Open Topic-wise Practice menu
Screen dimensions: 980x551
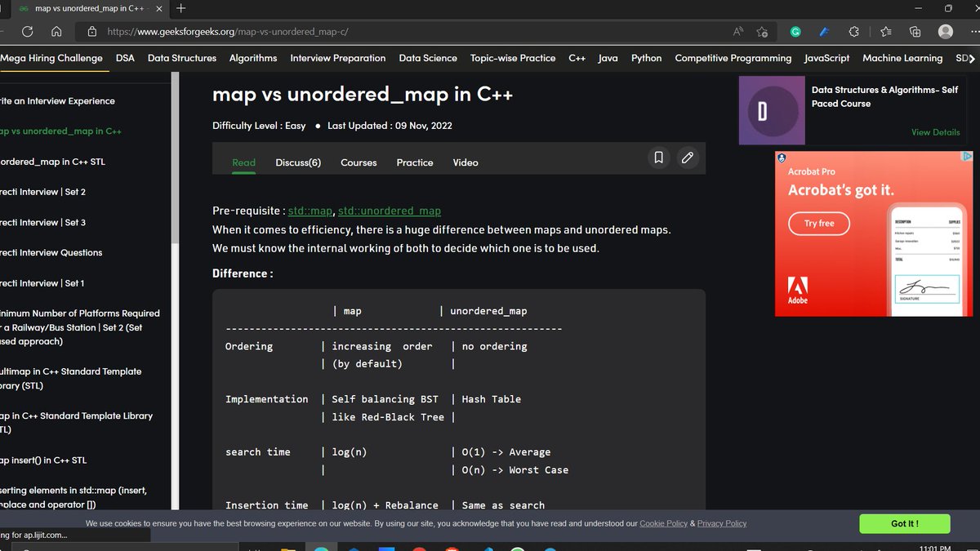click(513, 58)
